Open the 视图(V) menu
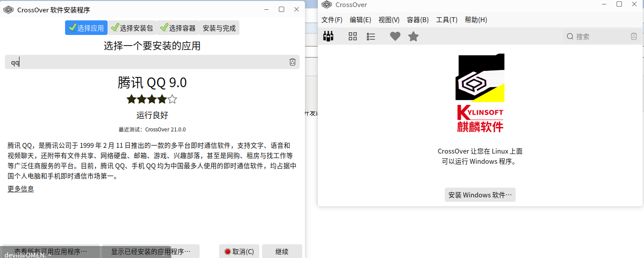The height and width of the screenshot is (258, 644). 389,20
